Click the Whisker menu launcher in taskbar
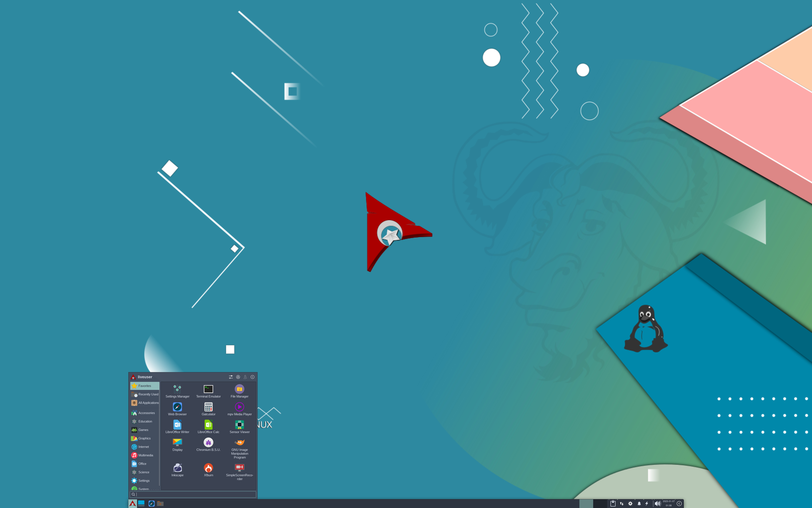The width and height of the screenshot is (812, 508). click(133, 503)
